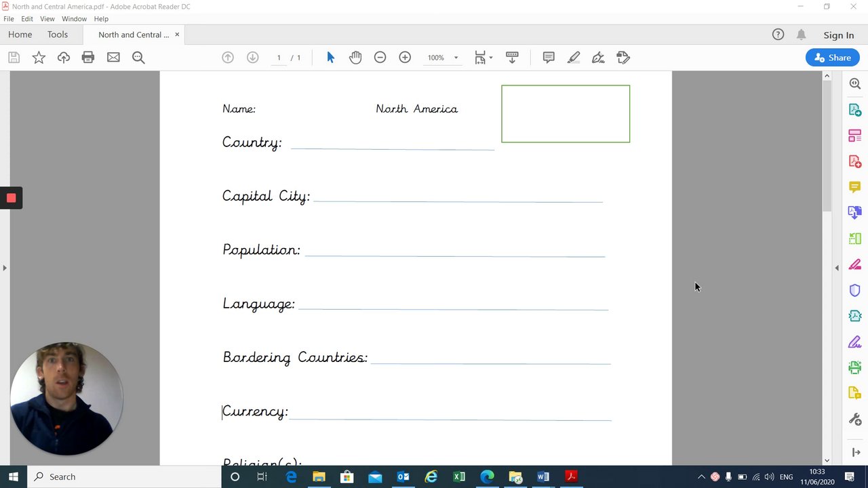Switch to the Tools tab
Viewport: 868px width, 488px height.
coord(58,35)
